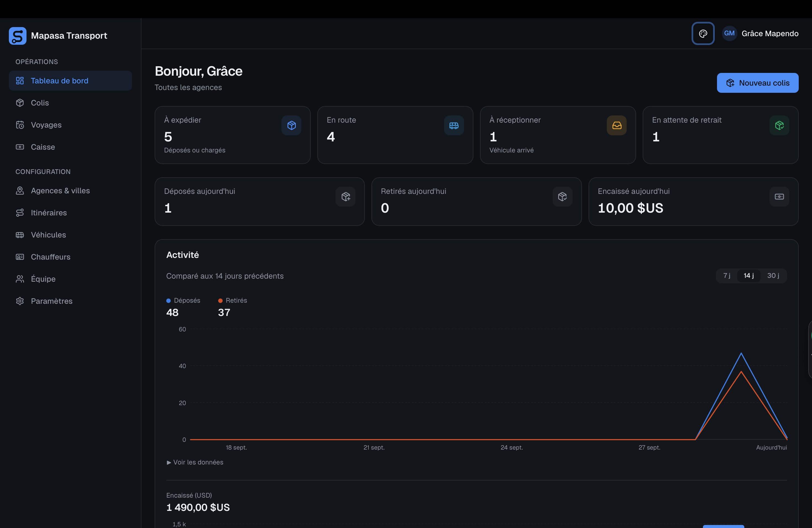Click the Voyages sidebar calendar icon

20,125
